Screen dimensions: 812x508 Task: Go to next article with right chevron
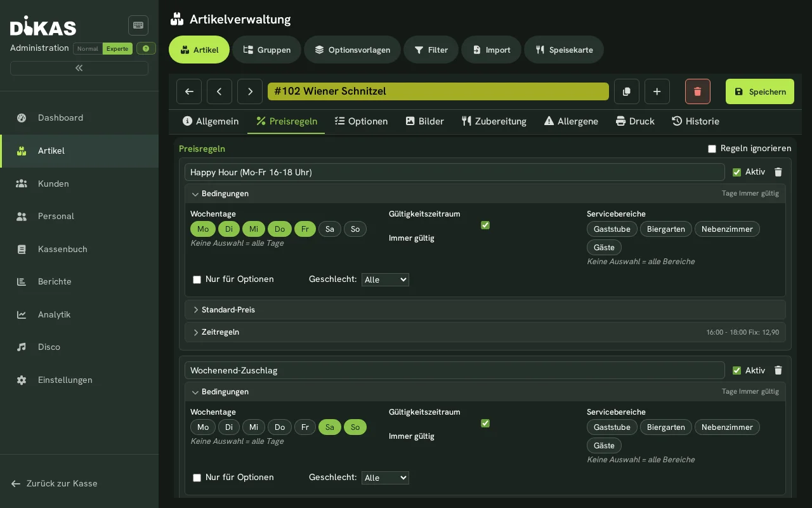click(x=250, y=91)
